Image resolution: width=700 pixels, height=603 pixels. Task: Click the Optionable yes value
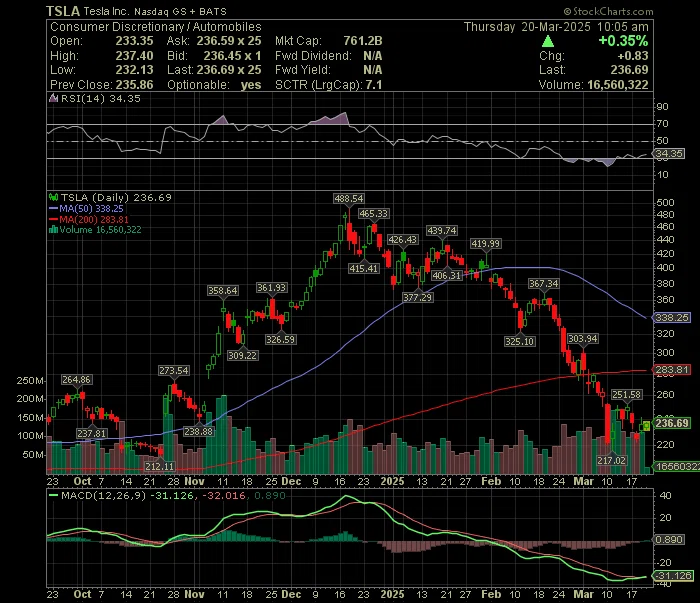point(251,85)
